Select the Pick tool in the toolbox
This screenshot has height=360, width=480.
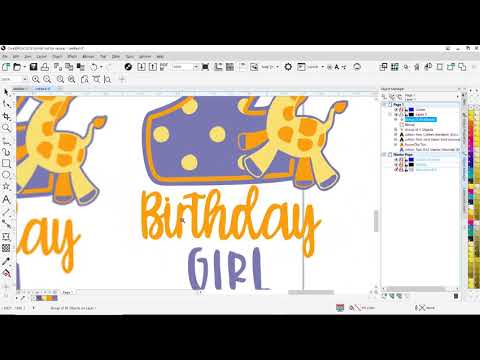click(x=6, y=93)
